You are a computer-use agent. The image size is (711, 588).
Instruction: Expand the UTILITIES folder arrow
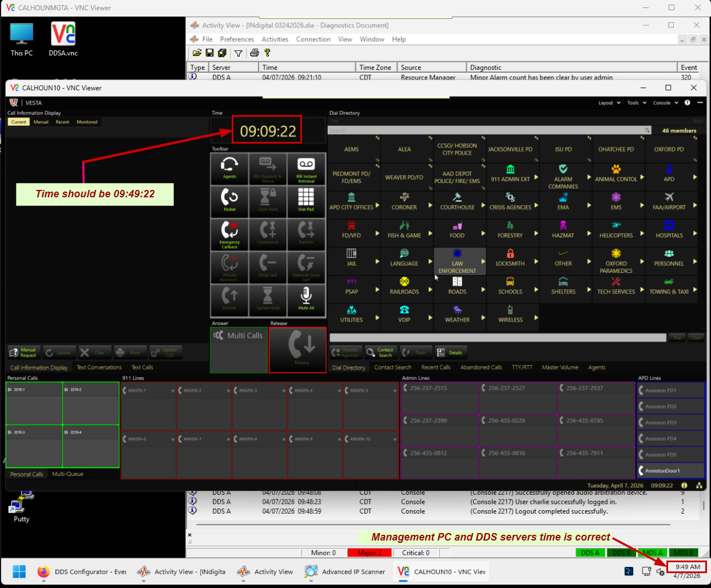pos(377,317)
